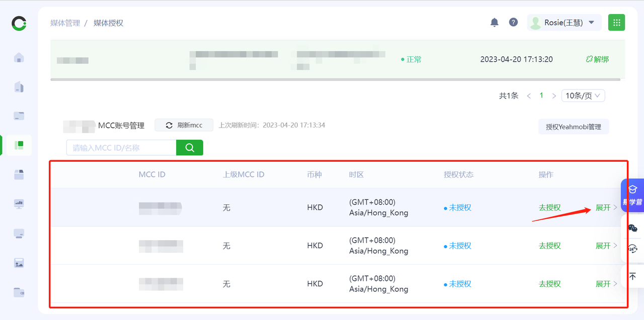Click the 解绑 unbind link
This screenshot has width=644, height=320.
[597, 59]
